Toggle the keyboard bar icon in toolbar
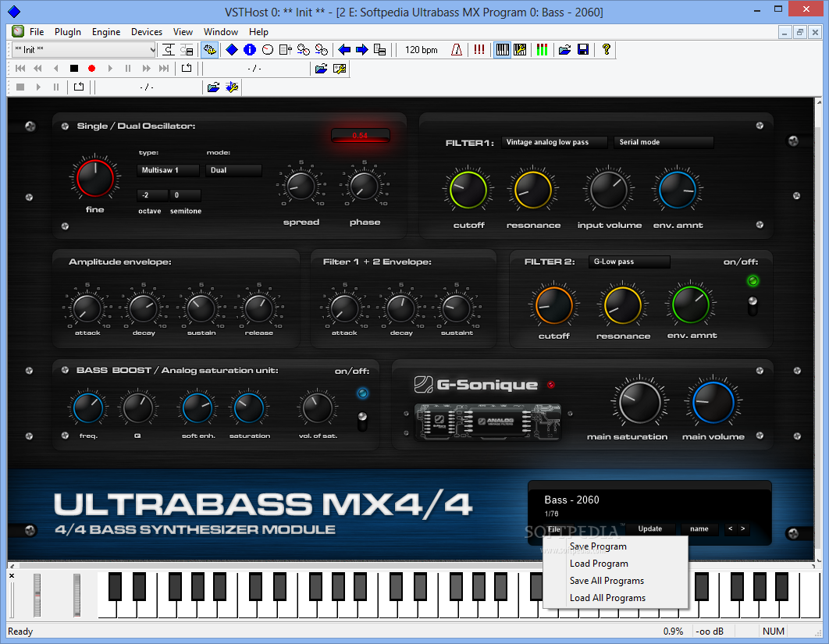This screenshot has width=829, height=644. click(502, 50)
